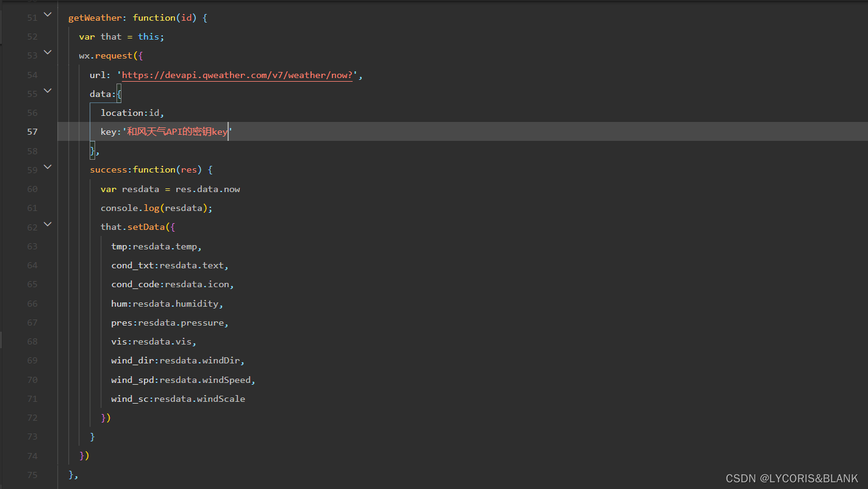This screenshot has width=868, height=489.
Task: Click line number 62 in the gutter
Action: pyautogui.click(x=32, y=227)
